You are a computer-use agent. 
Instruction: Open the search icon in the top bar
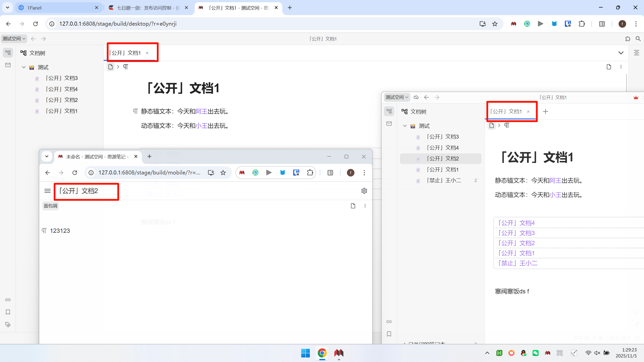tap(638, 39)
